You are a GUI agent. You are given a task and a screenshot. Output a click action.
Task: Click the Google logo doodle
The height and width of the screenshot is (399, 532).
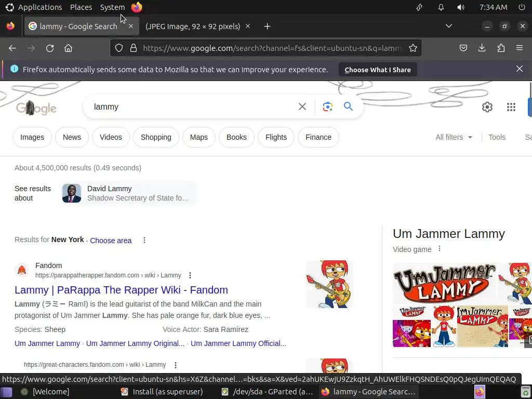(x=36, y=108)
